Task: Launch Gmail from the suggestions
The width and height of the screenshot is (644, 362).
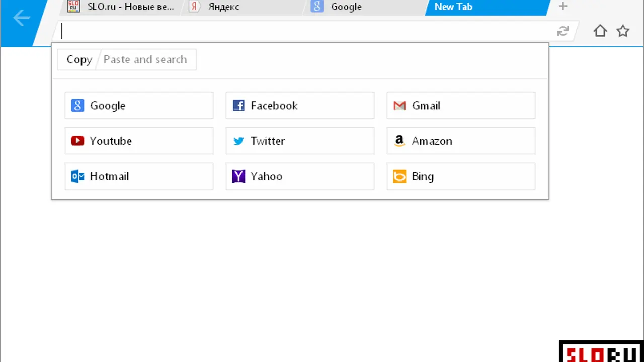Action: 461,105
